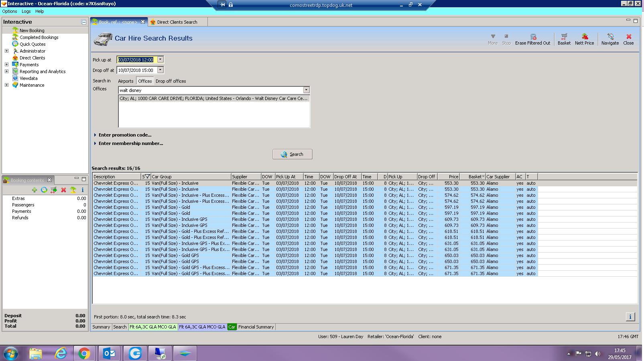Open Google Chrome from the taskbar
The image size is (644, 361).
click(84, 353)
